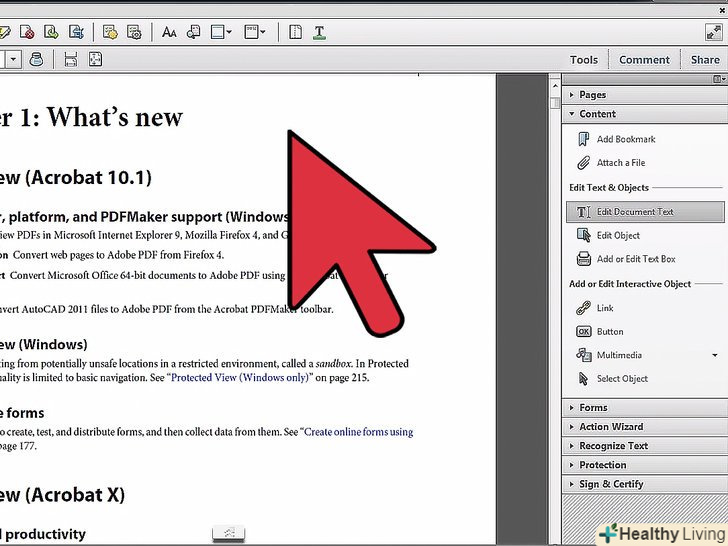Open the zoom level dropdown arrow
The image size is (728, 546).
[13, 59]
